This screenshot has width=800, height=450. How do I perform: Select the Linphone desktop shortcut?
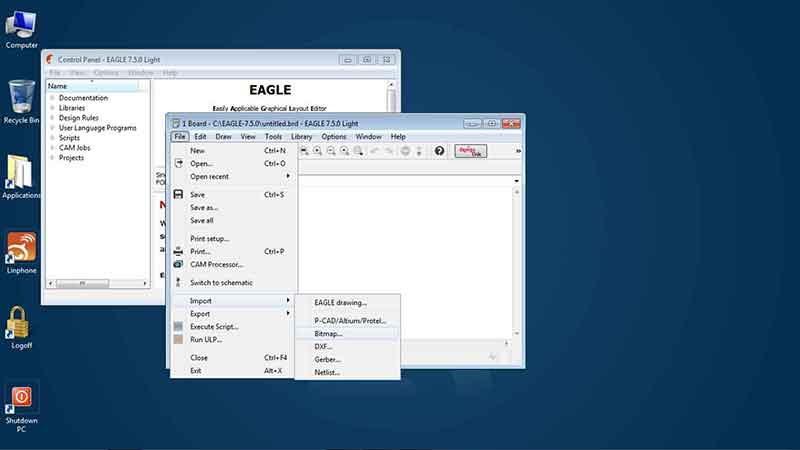coord(21,253)
